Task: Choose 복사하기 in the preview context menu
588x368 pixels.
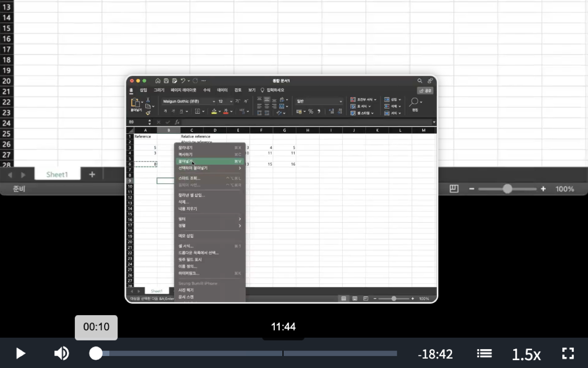Action: 210,155
